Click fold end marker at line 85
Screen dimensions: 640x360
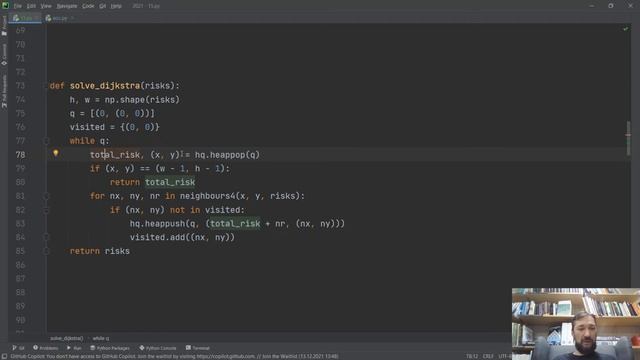pyautogui.click(x=46, y=251)
